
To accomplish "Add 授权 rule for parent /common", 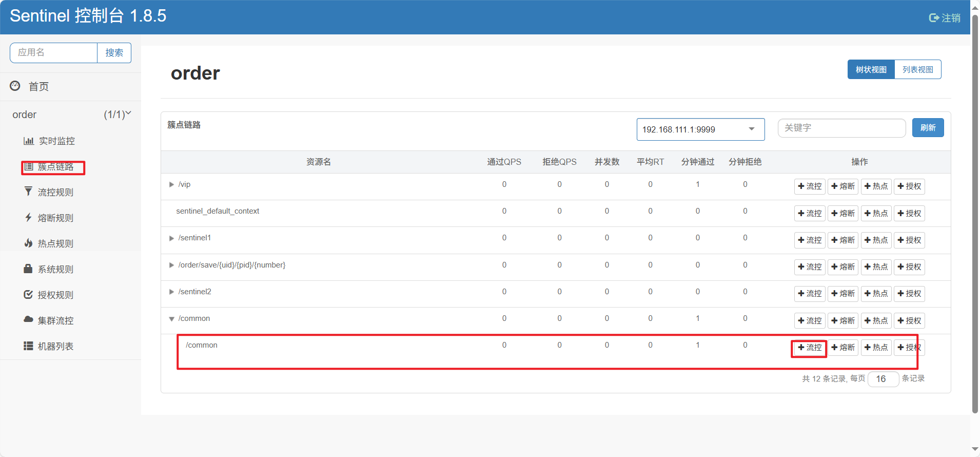I will (909, 320).
